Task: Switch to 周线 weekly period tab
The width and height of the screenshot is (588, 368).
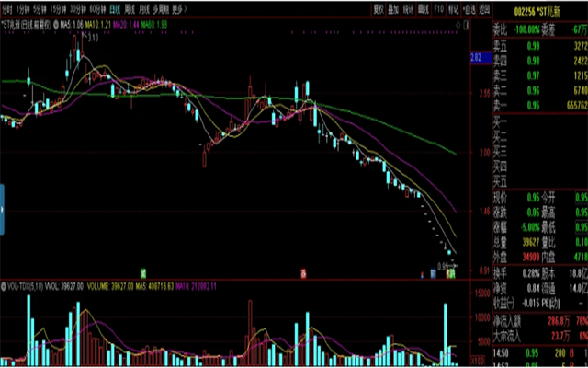Action: [130, 8]
